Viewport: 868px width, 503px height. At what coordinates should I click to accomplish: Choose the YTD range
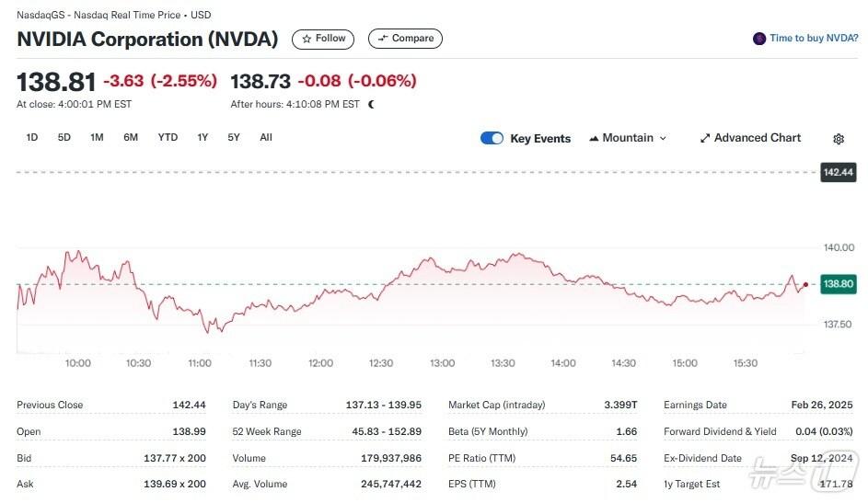(168, 137)
